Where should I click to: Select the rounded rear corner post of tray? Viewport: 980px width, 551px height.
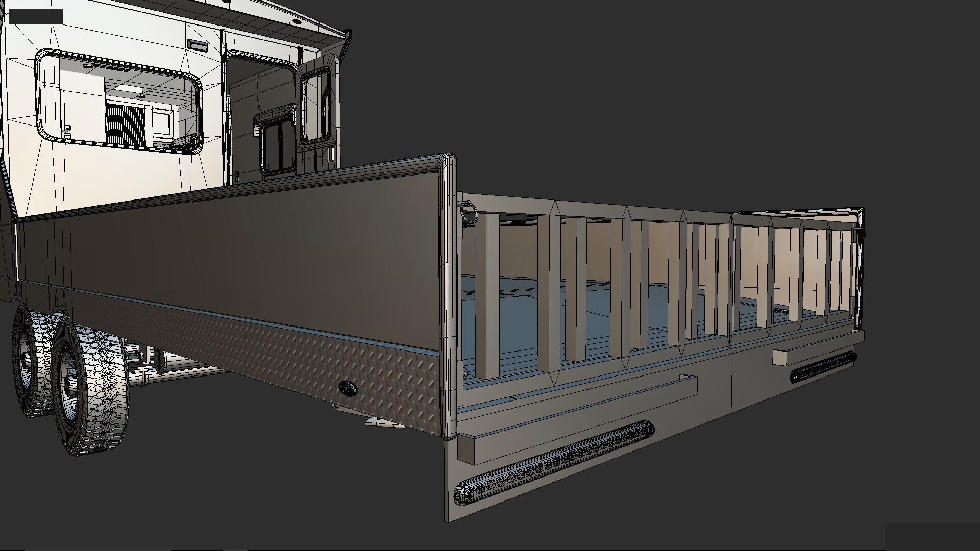pyautogui.click(x=448, y=296)
